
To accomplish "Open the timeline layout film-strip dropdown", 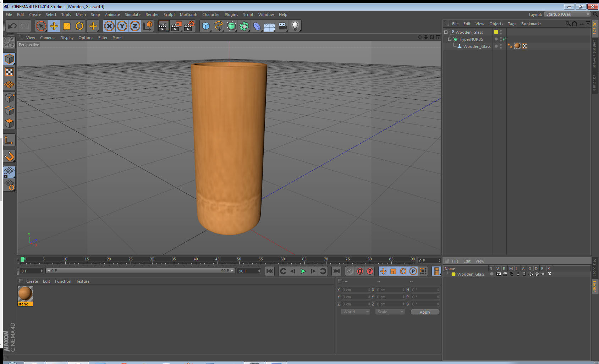I will (x=436, y=271).
